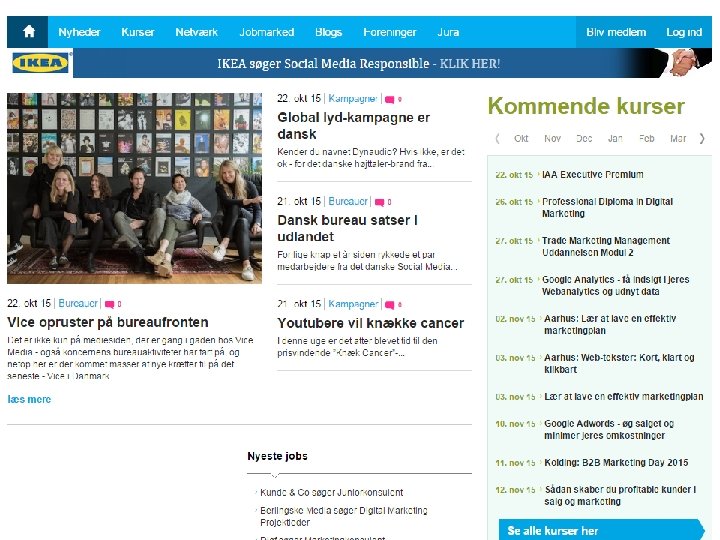Open the Jura menu
The image size is (720, 540).
[448, 32]
